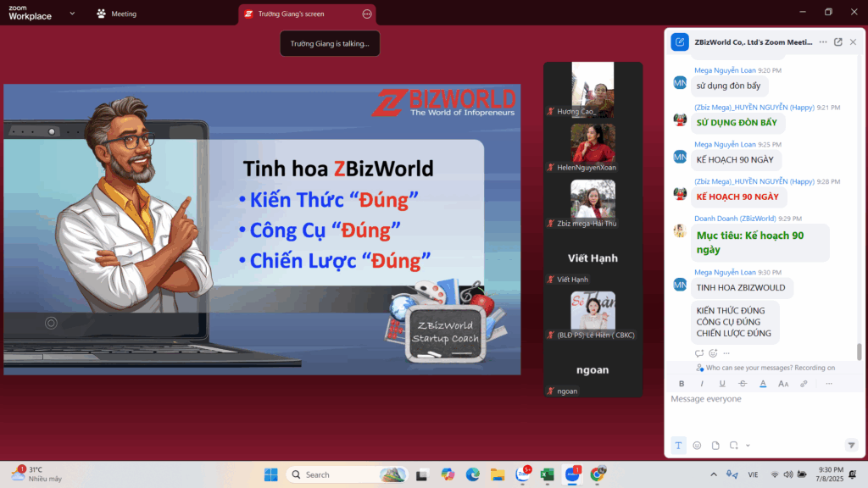Toggle strikethrough formatting in chat
This screenshot has width=868, height=488.
pos(743,384)
